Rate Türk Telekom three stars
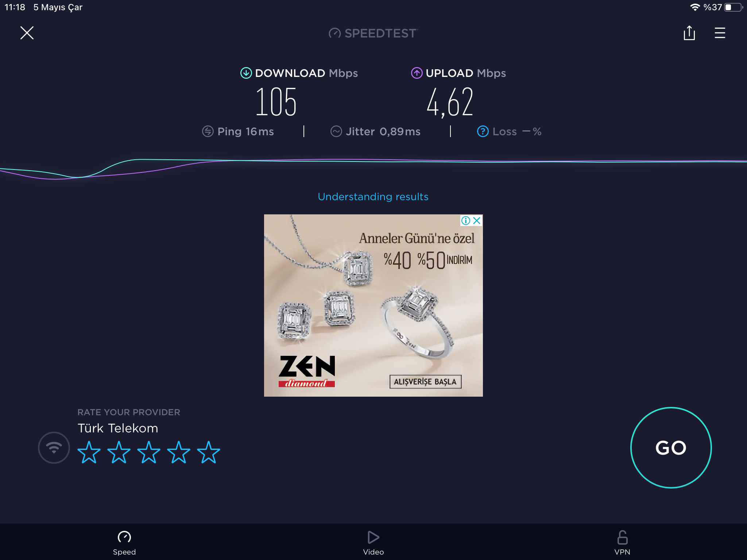 [149, 452]
